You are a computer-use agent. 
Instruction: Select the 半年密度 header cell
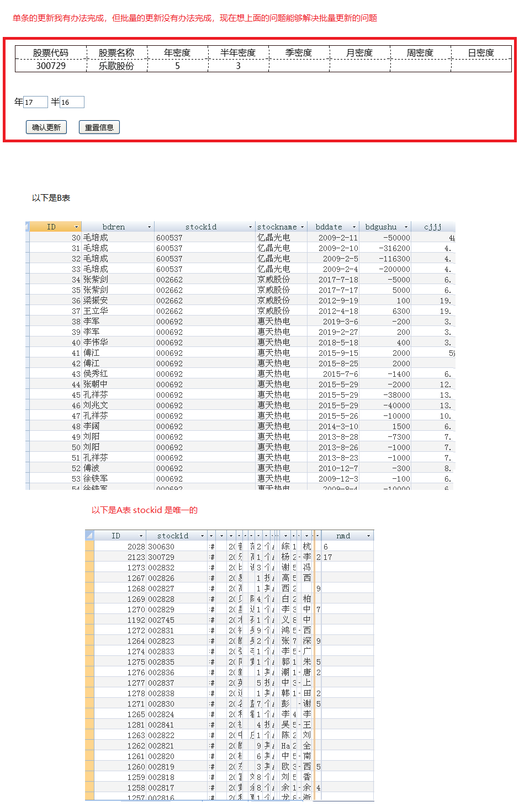238,53
